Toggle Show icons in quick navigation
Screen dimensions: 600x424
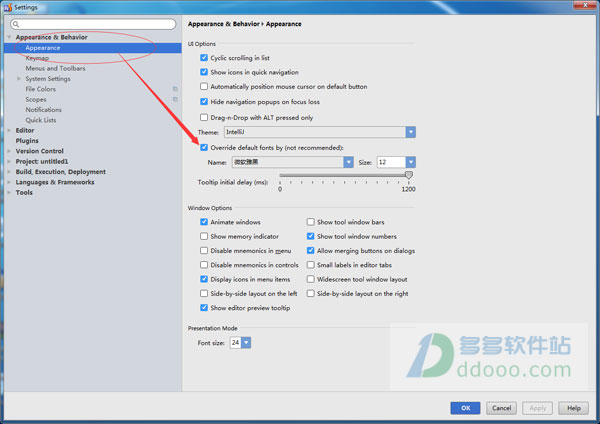tap(204, 72)
